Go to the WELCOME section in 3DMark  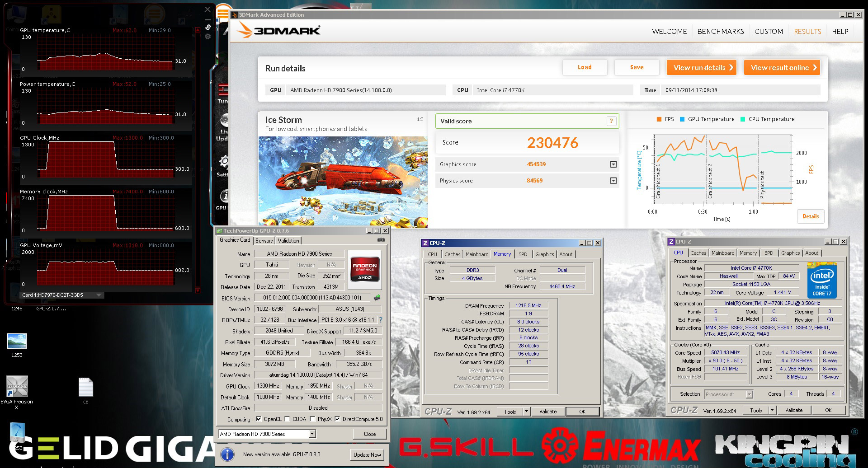669,32
